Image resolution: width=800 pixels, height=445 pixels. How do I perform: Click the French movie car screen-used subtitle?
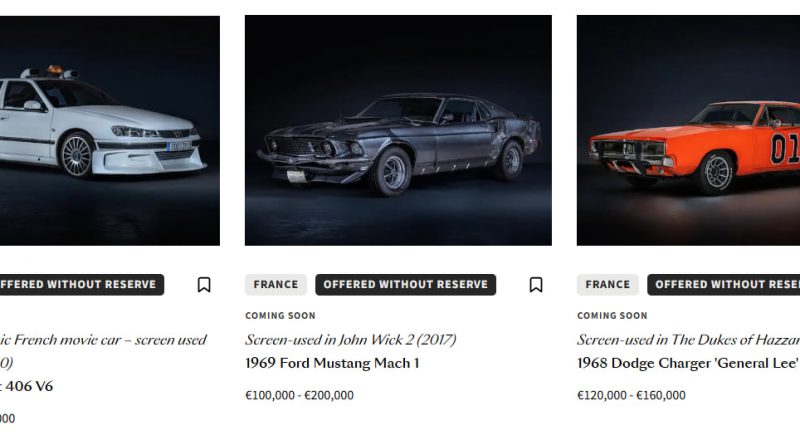tap(100, 340)
